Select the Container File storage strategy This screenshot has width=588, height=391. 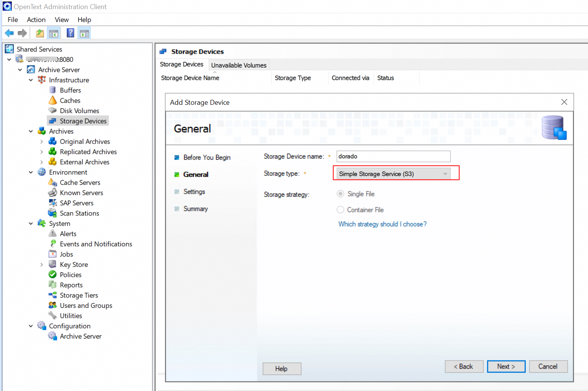[x=341, y=210]
